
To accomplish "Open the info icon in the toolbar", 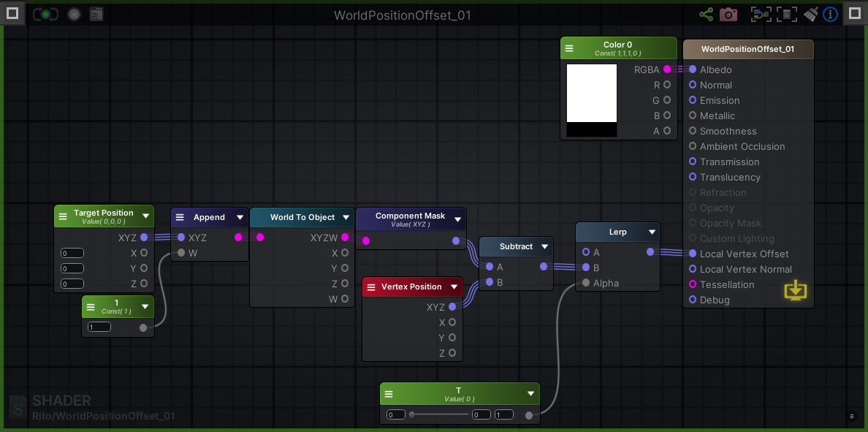I will click(830, 14).
